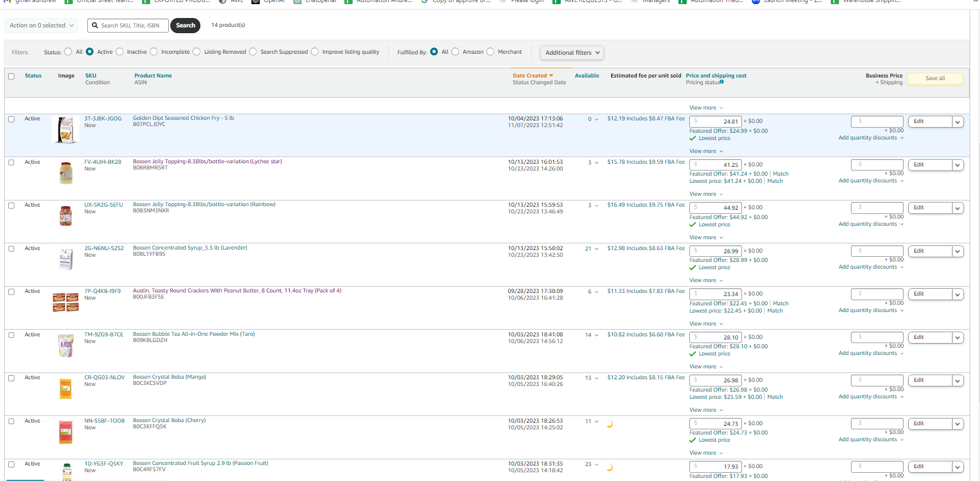Click the 28.10 price field for Taro powder

(716, 337)
